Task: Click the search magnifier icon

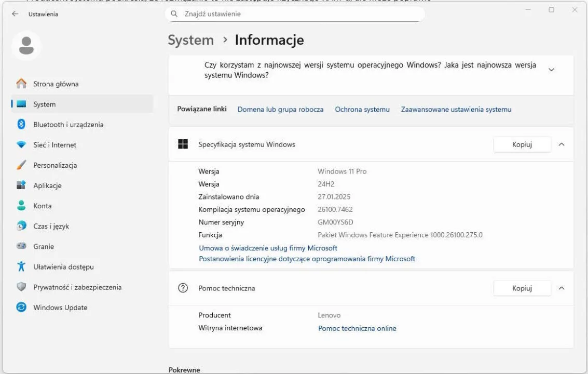Action: click(x=175, y=14)
